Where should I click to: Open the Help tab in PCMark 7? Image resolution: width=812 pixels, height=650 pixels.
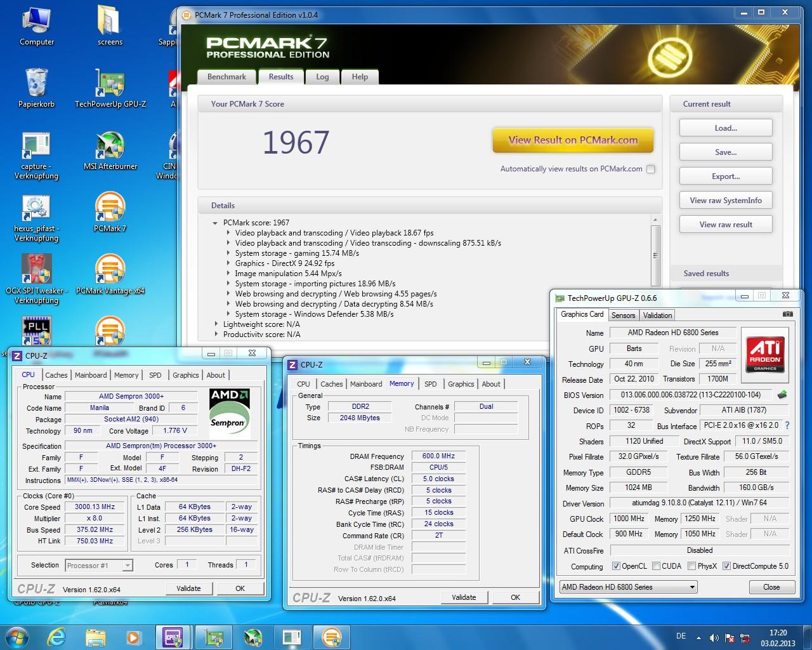[360, 77]
